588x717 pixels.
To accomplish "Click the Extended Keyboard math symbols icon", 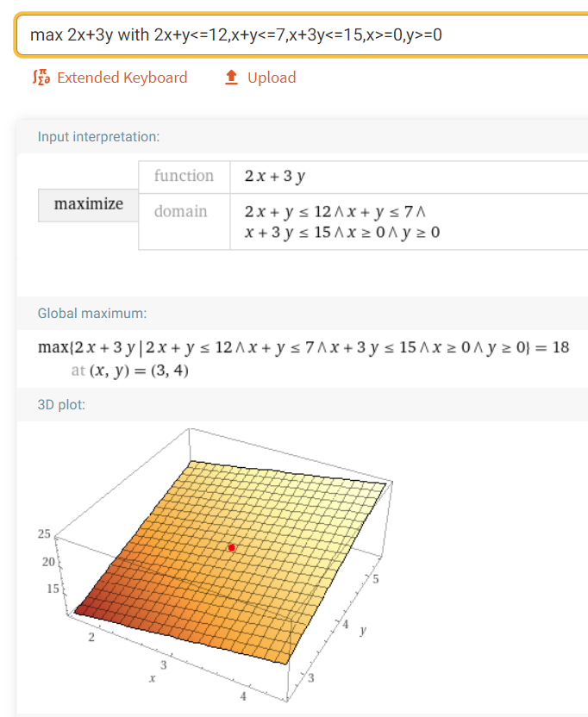I will click(41, 78).
